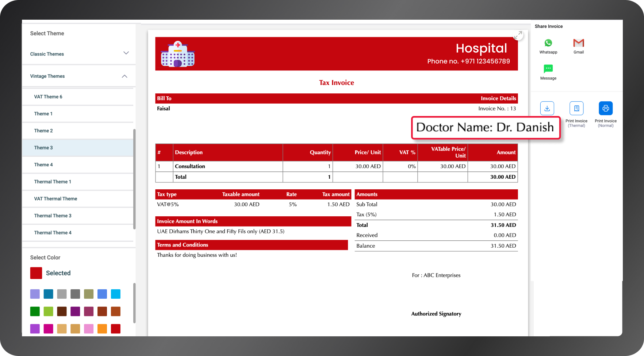Screen dimensions: 644x356
Task: Pick the deep purple swatch
Action: pyautogui.click(x=75, y=311)
